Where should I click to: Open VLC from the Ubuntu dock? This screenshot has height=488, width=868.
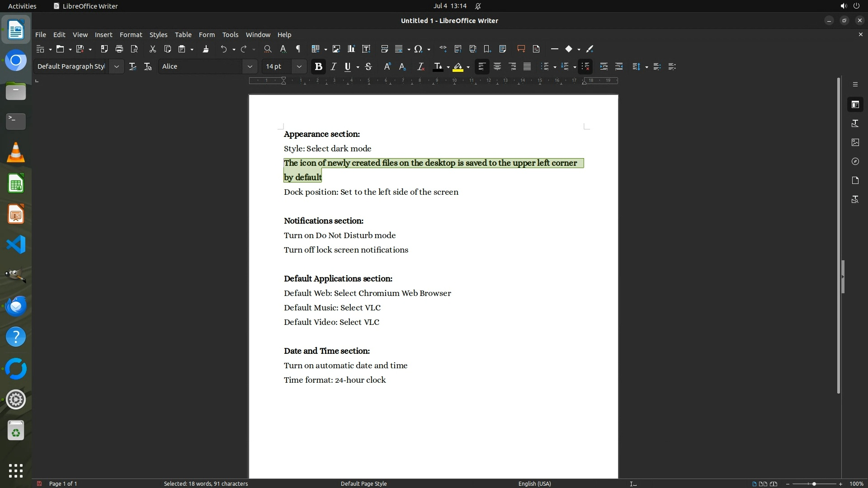pyautogui.click(x=16, y=153)
